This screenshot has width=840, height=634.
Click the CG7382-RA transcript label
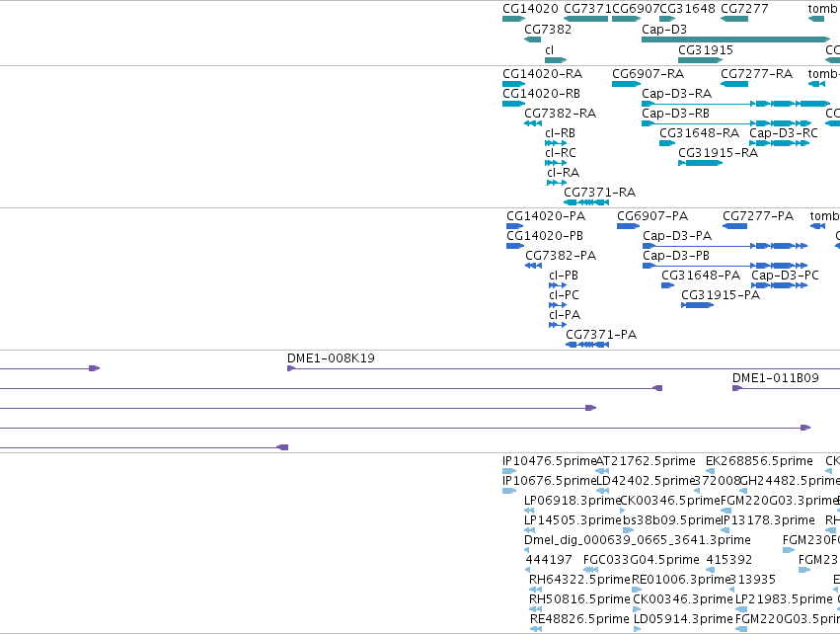(x=560, y=114)
